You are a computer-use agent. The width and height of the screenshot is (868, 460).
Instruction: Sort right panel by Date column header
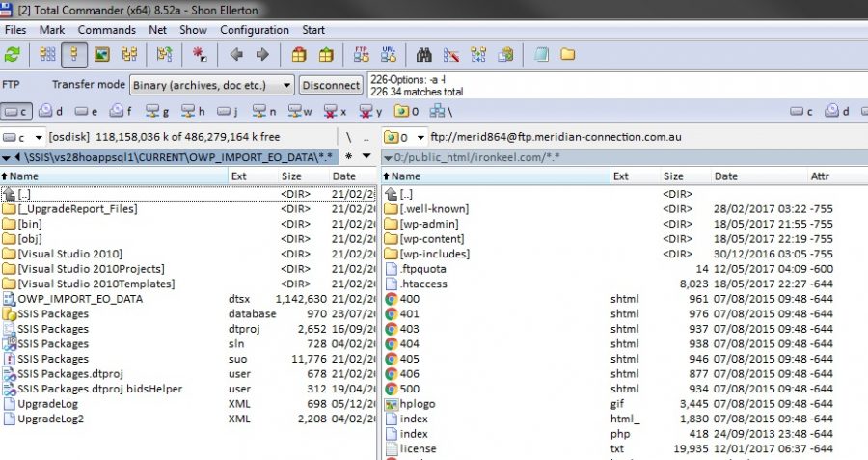[x=758, y=176]
